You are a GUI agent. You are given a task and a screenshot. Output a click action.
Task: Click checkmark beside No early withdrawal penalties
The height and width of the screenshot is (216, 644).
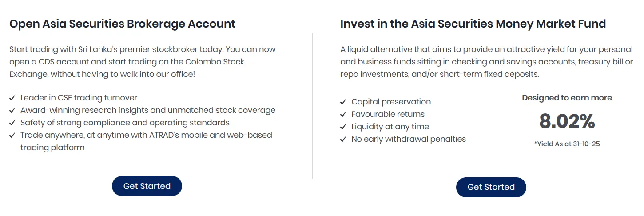(343, 139)
